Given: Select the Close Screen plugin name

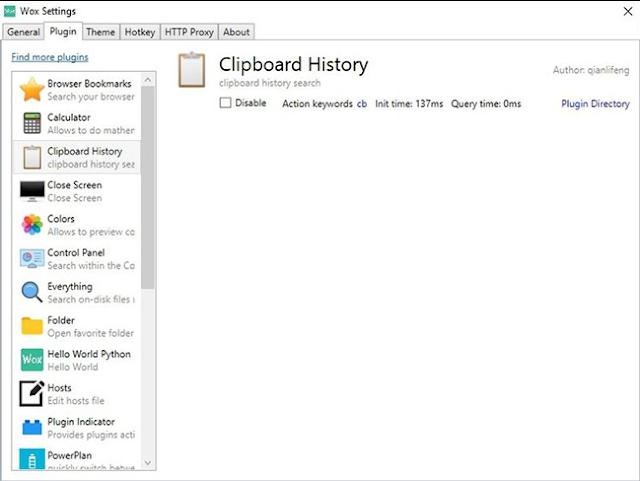Looking at the screenshot, I should point(75,185).
